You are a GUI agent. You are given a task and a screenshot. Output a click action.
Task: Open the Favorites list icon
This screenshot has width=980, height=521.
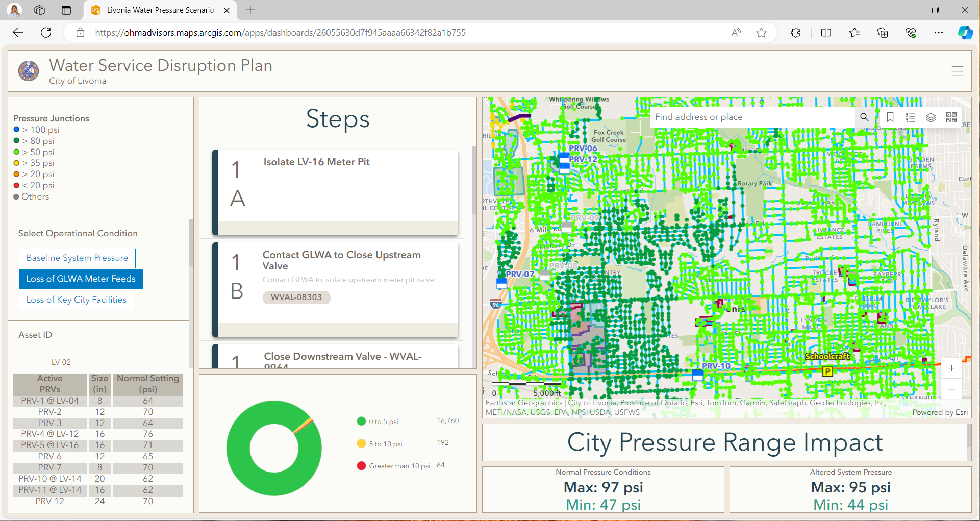[855, 33]
